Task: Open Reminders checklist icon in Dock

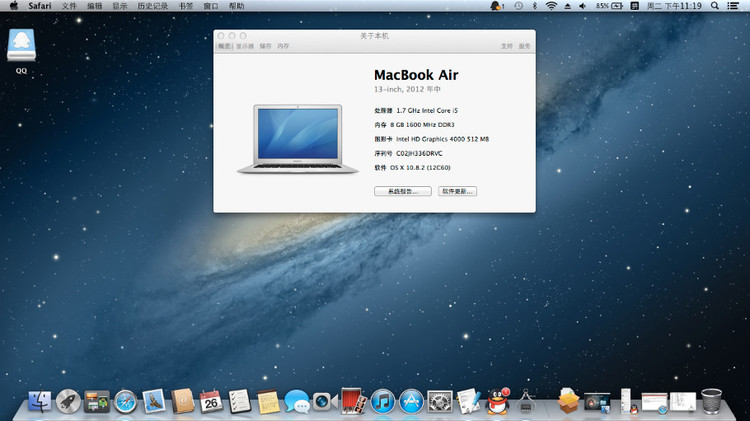Action: tap(239, 401)
